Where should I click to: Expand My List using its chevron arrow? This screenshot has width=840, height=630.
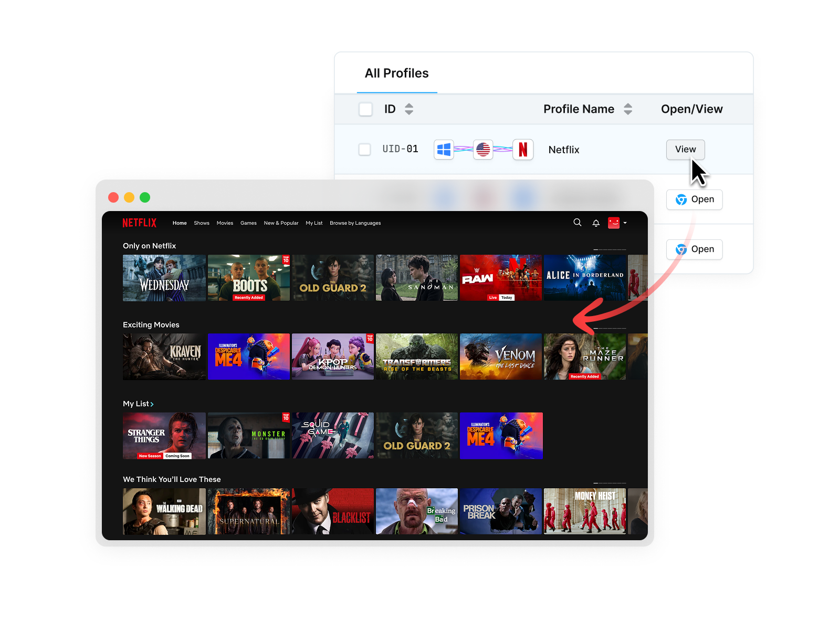pyautogui.click(x=152, y=404)
